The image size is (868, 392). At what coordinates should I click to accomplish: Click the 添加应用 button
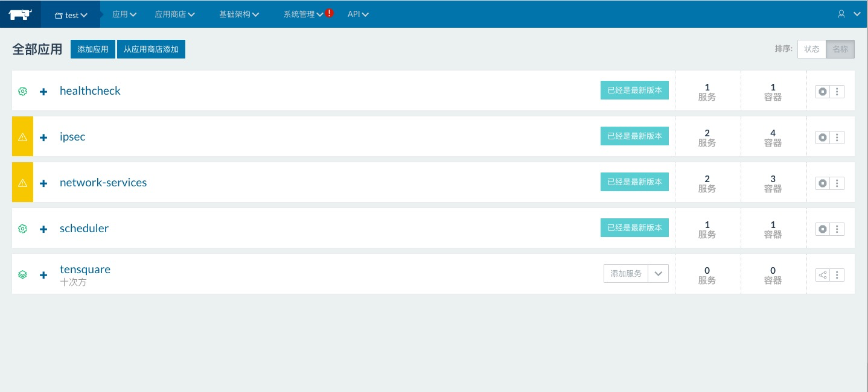click(x=93, y=49)
